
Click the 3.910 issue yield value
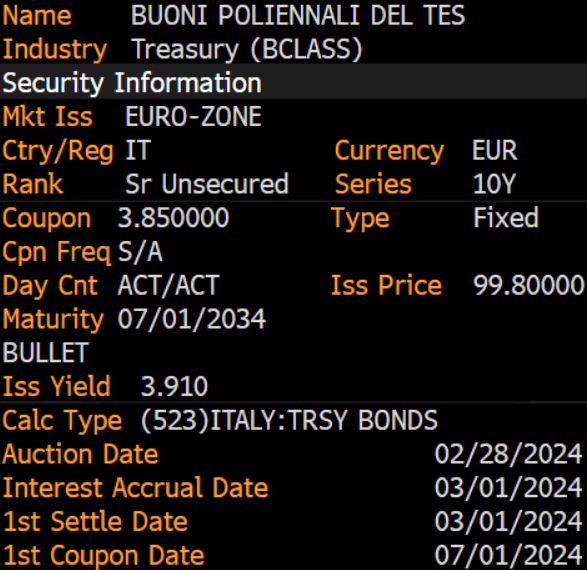[174, 386]
